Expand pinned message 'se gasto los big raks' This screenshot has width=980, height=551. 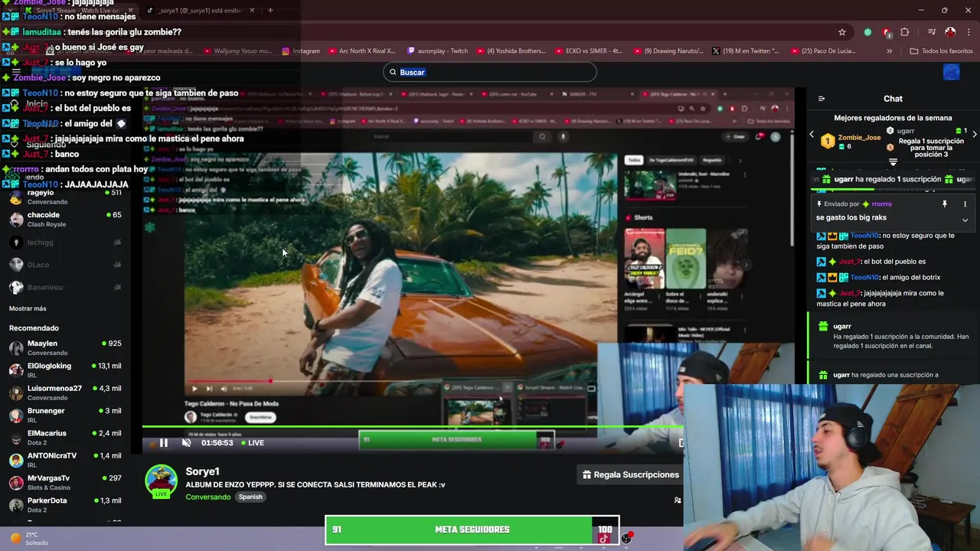965,220
